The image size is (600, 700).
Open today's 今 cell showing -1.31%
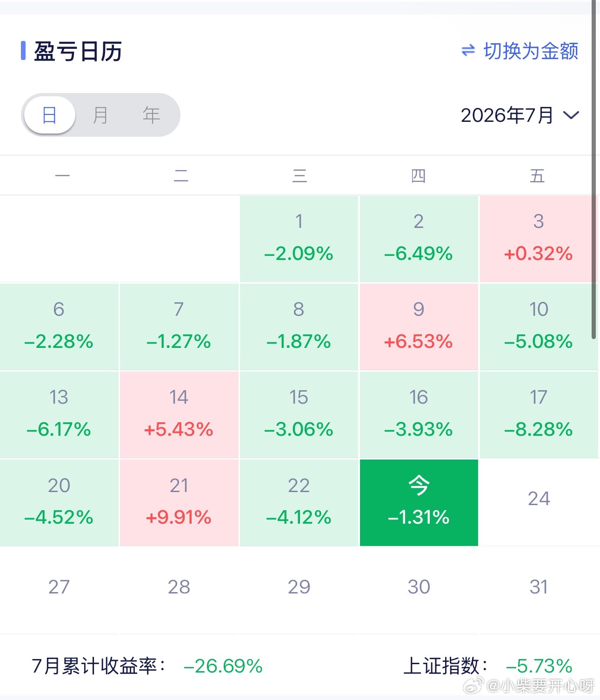[419, 502]
